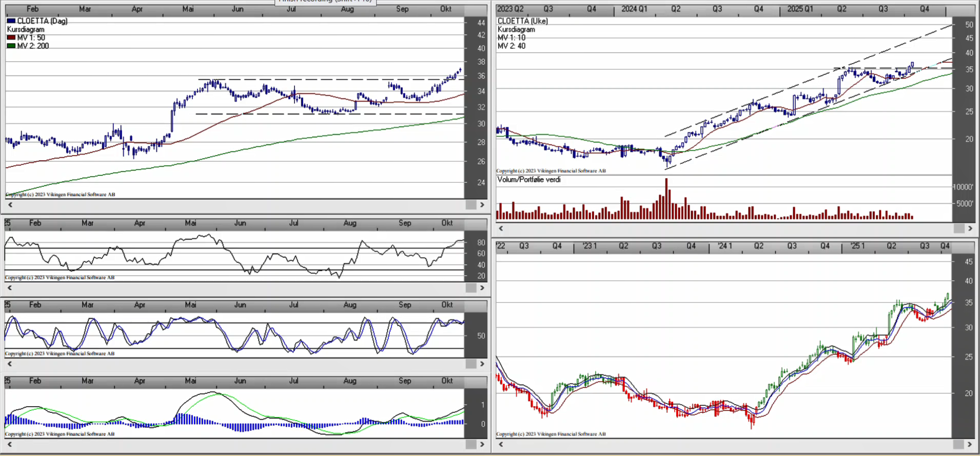This screenshot has width=980, height=456.
Task: Click the left scroll arrow under the daily CLOETTA chart
Action: click(x=10, y=205)
